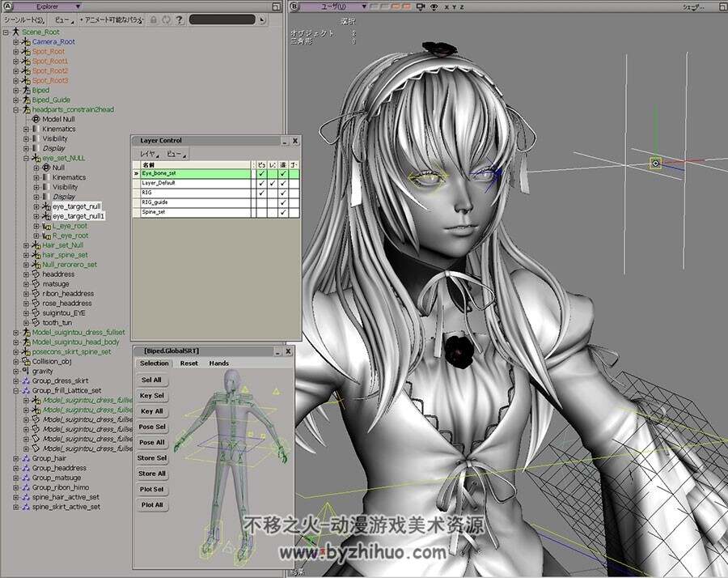Click the eye target null gizmo in viewport
Viewport: 728px width, 578px height.
tap(655, 163)
